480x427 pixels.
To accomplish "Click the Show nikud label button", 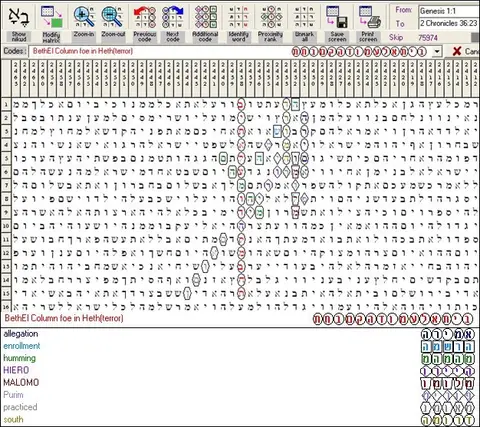I will (19, 37).
